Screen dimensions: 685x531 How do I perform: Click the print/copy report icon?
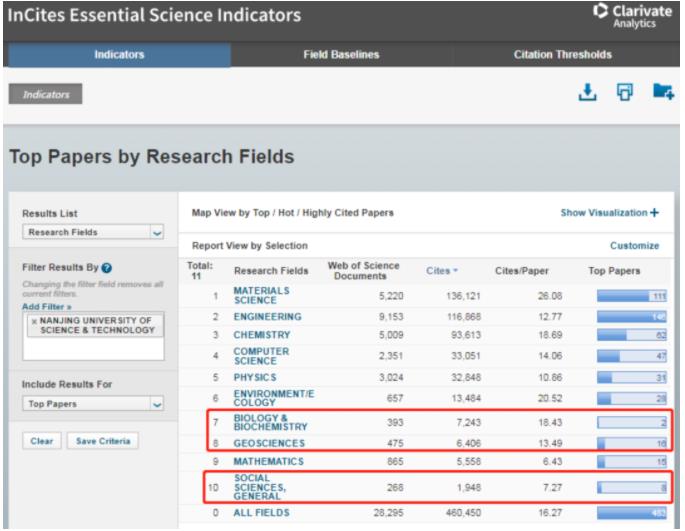point(624,93)
